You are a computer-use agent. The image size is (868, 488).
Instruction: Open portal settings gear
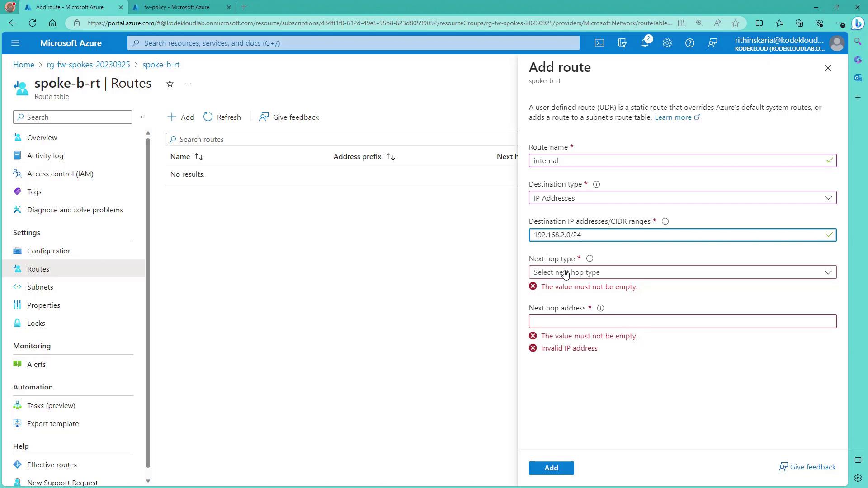pyautogui.click(x=667, y=43)
